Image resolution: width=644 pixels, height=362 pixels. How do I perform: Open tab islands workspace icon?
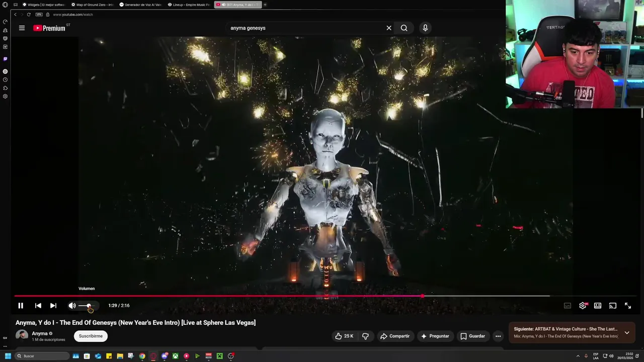click(15, 5)
